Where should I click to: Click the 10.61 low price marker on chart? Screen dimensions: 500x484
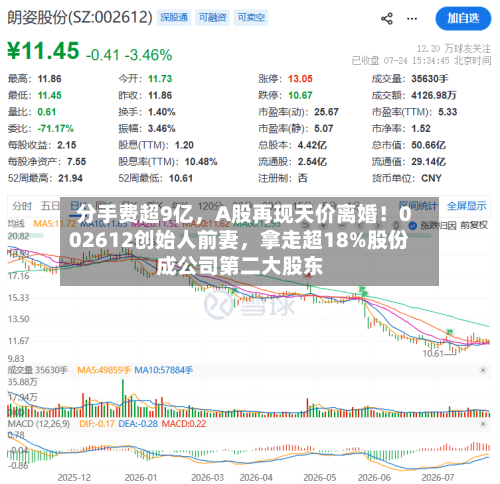pyautogui.click(x=433, y=354)
